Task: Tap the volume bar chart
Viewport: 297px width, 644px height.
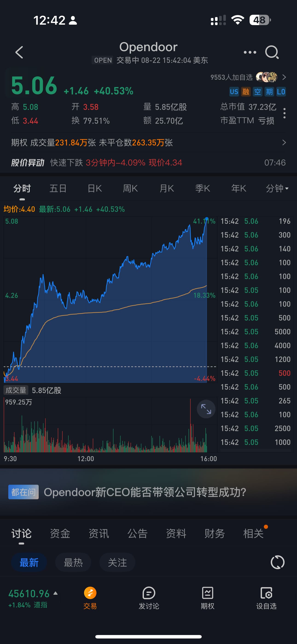Action: (x=110, y=424)
